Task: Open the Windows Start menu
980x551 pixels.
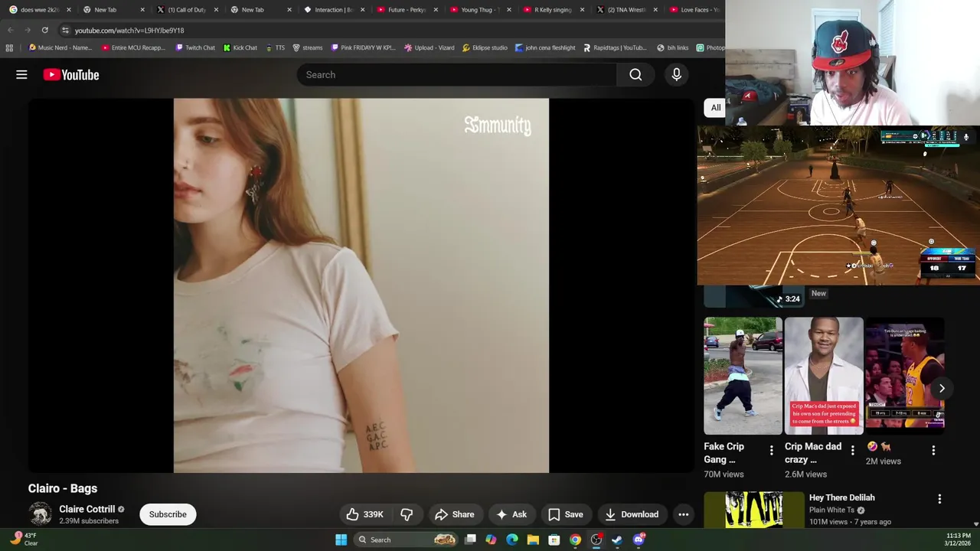Action: point(341,540)
